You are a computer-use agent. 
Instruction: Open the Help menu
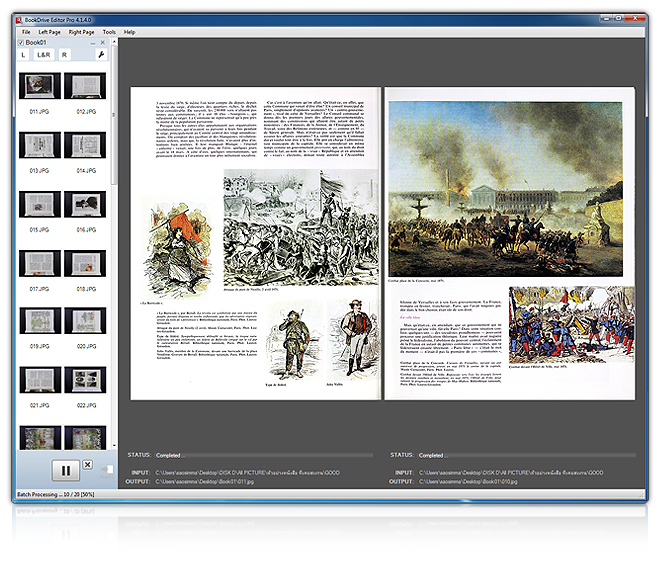click(x=129, y=32)
